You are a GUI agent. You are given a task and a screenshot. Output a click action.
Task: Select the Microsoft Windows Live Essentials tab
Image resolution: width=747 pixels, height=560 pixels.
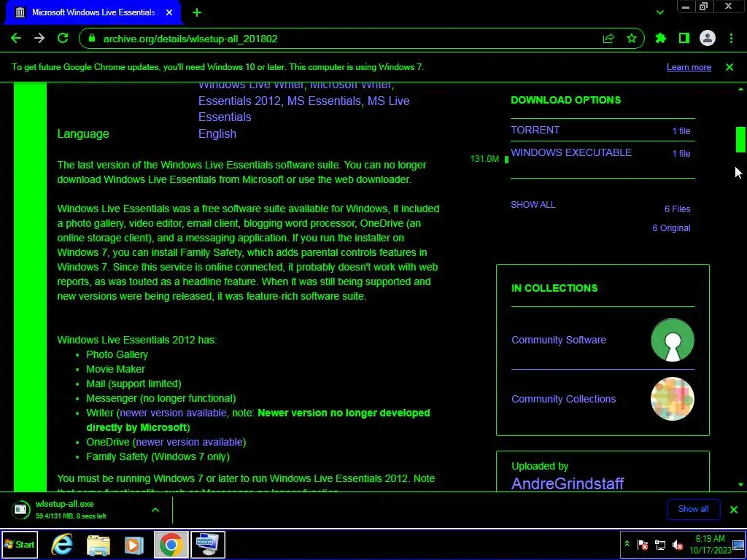click(x=93, y=13)
